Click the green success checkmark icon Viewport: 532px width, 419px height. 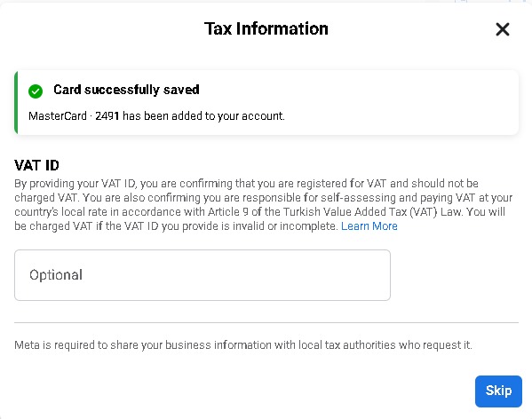[36, 91]
